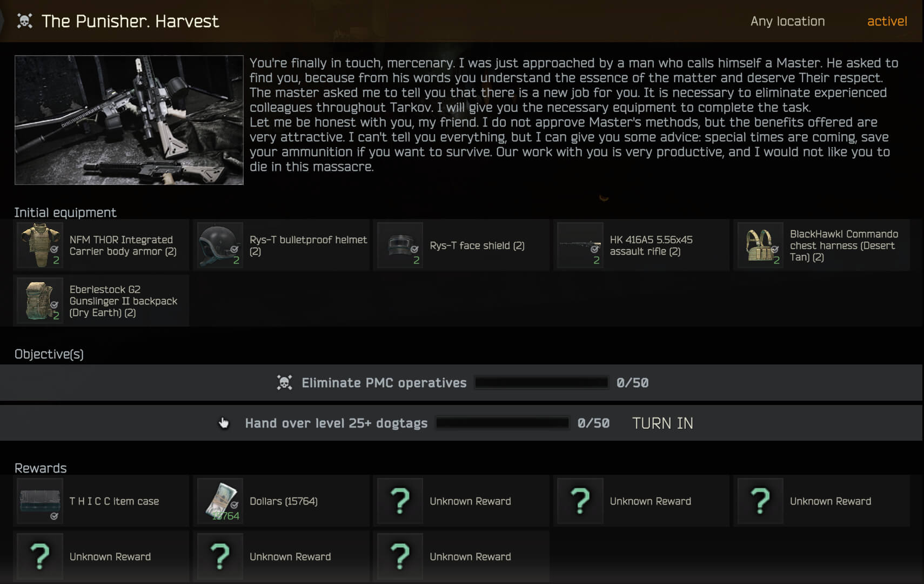Click the NFM THOR Integrated Carrier body armor name
Viewport: 924px width, 584px height.
click(123, 245)
